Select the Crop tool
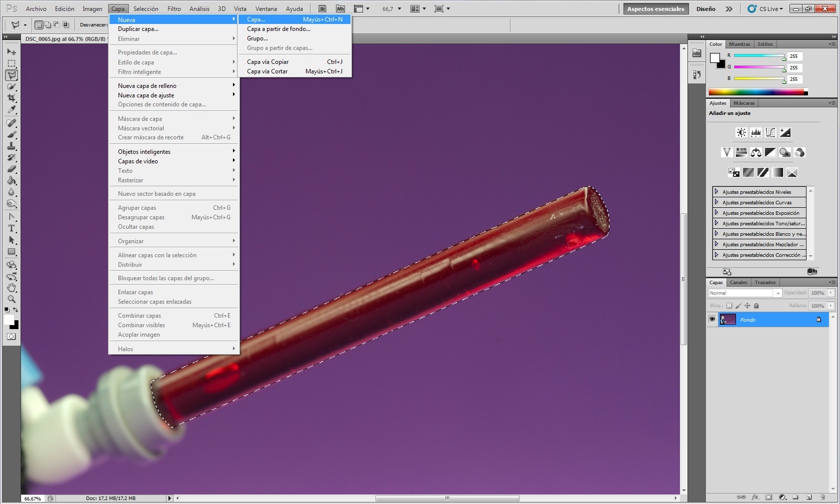 tap(11, 98)
